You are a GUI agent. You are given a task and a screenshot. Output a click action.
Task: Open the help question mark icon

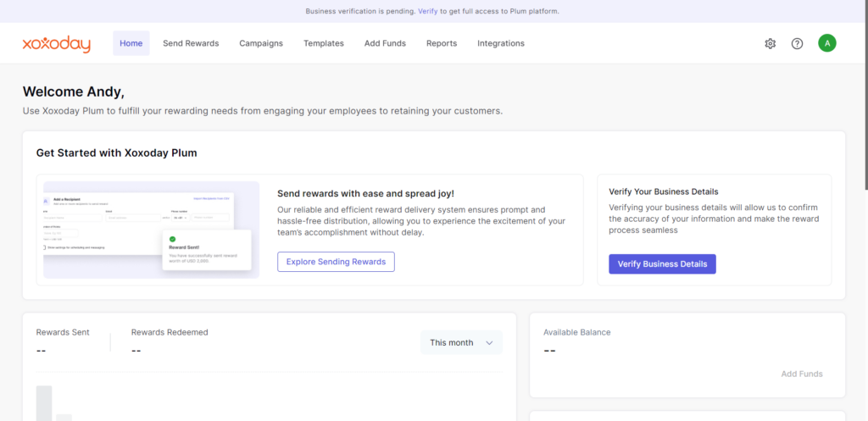[797, 44]
